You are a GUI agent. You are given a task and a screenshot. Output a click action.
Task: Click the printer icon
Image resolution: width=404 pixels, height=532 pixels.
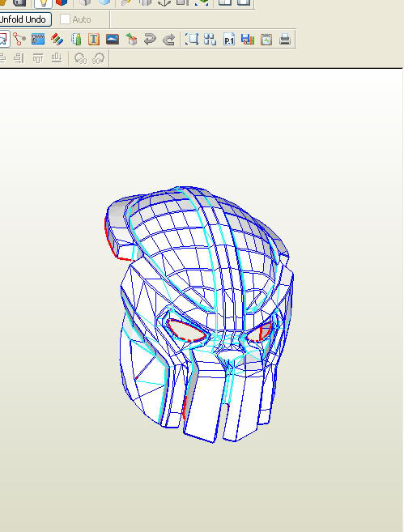[x=285, y=39]
